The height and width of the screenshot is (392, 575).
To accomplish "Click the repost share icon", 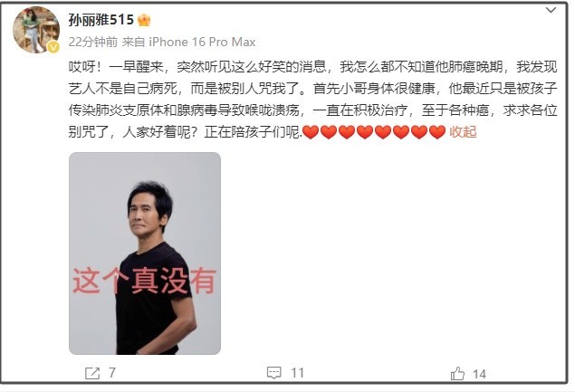I will coord(92,373).
